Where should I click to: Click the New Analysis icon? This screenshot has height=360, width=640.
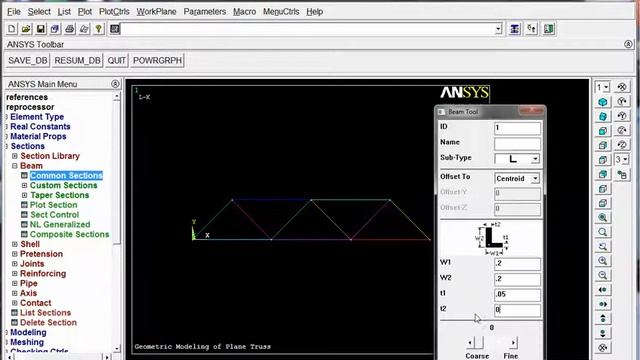pos(11,29)
